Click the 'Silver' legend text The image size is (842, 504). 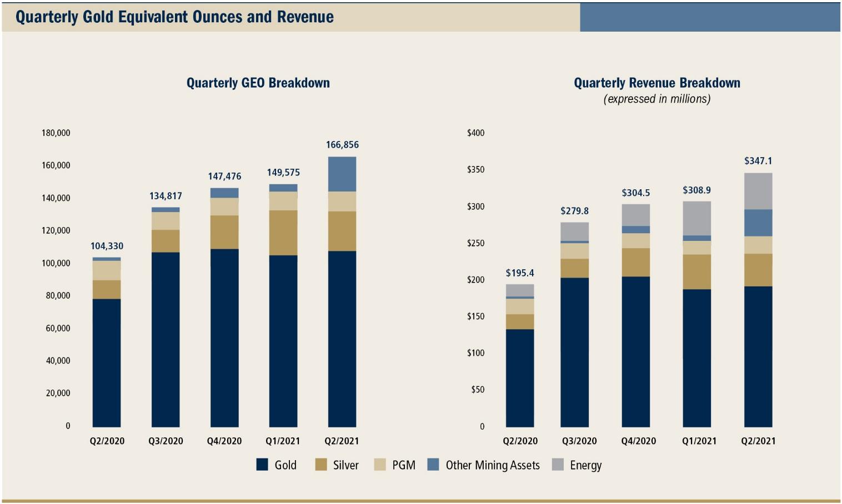[x=346, y=465]
